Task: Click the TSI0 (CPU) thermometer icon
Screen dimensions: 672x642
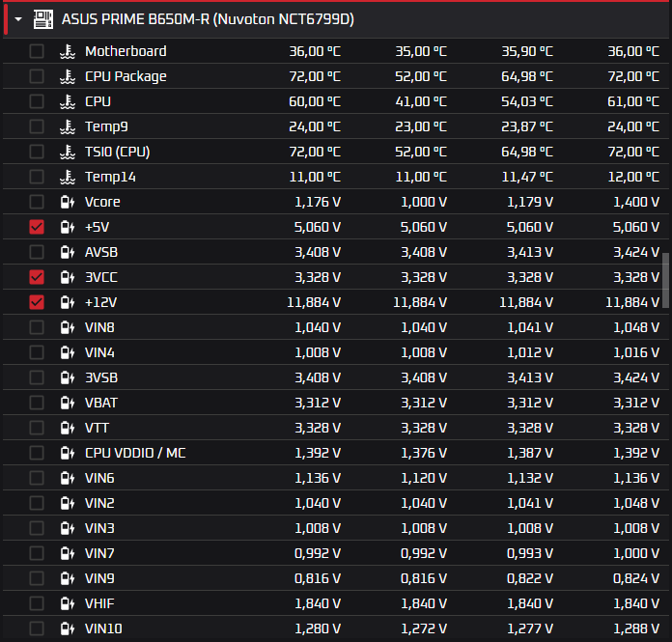Action: [68, 152]
